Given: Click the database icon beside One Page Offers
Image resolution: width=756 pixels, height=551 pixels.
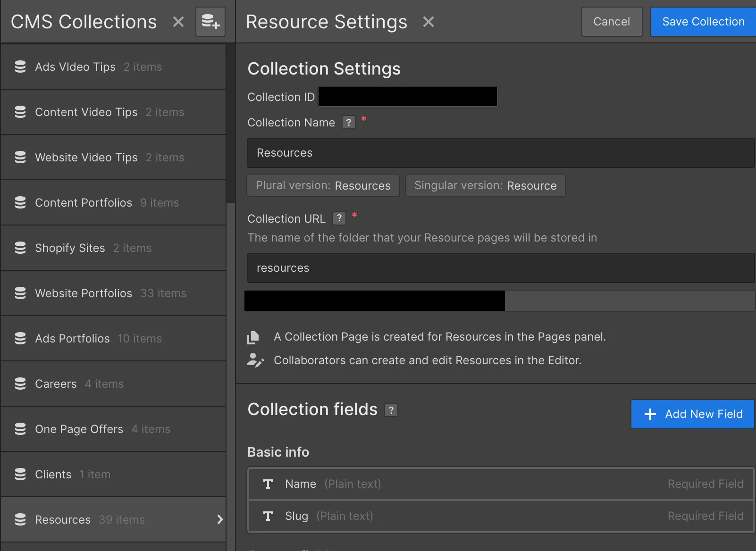Looking at the screenshot, I should pos(20,429).
